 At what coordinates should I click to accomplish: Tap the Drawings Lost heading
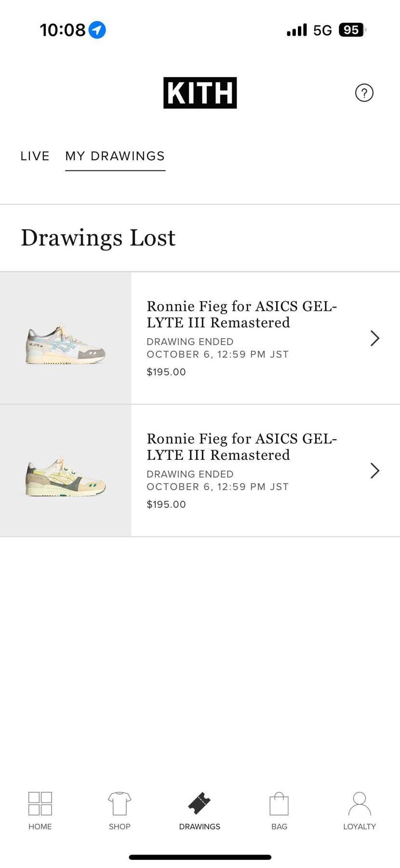98,238
